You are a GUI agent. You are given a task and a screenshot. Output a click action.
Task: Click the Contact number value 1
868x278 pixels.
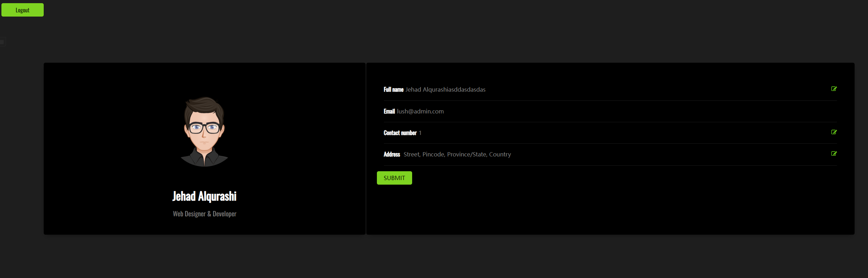click(x=420, y=133)
